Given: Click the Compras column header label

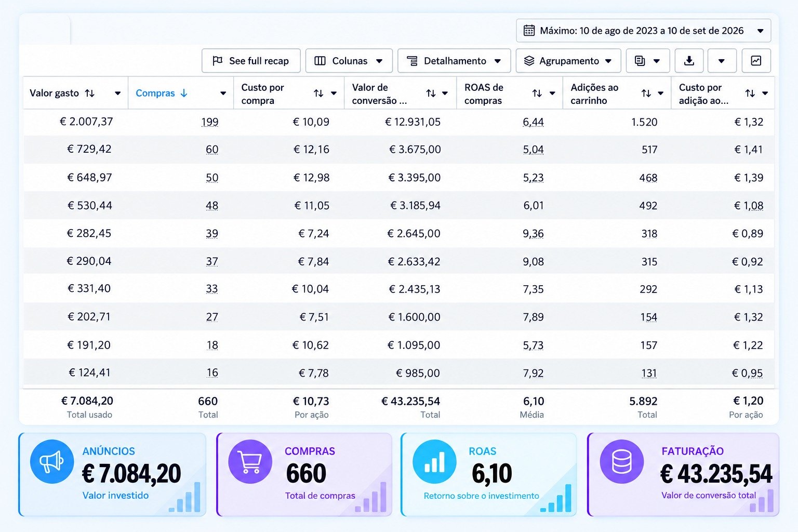Looking at the screenshot, I should (155, 93).
